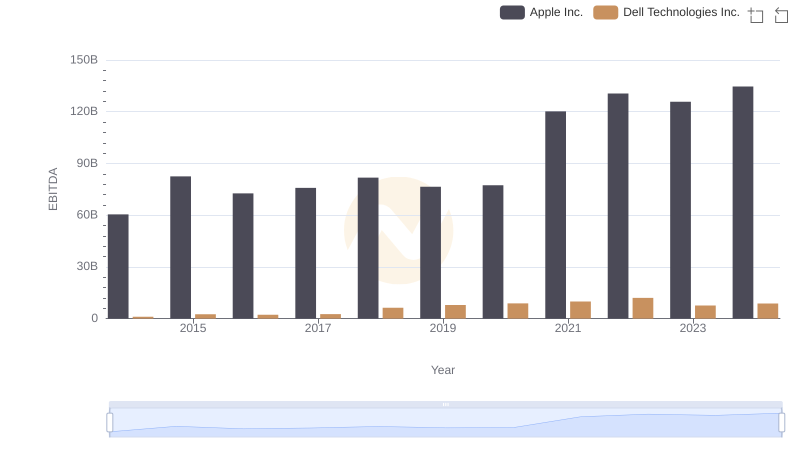
Task: Click the Apple bar between 2021 and 2023
Action: click(618, 206)
